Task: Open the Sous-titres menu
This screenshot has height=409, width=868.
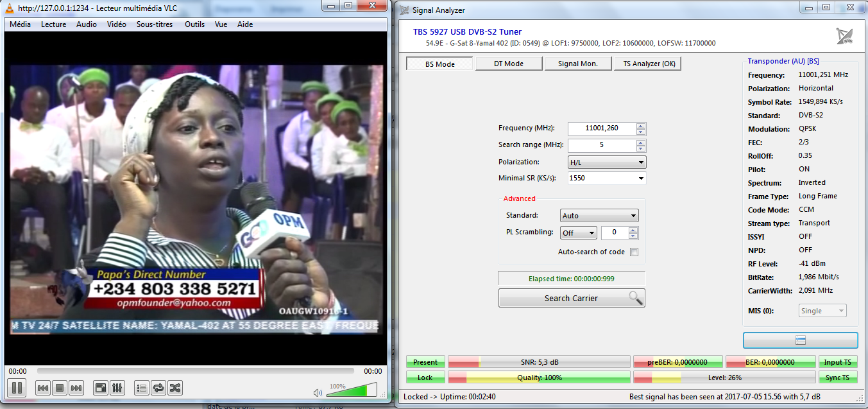Action: pos(153,24)
